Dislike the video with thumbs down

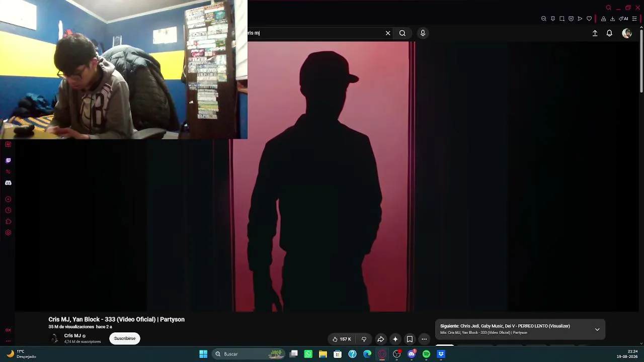[x=364, y=339]
